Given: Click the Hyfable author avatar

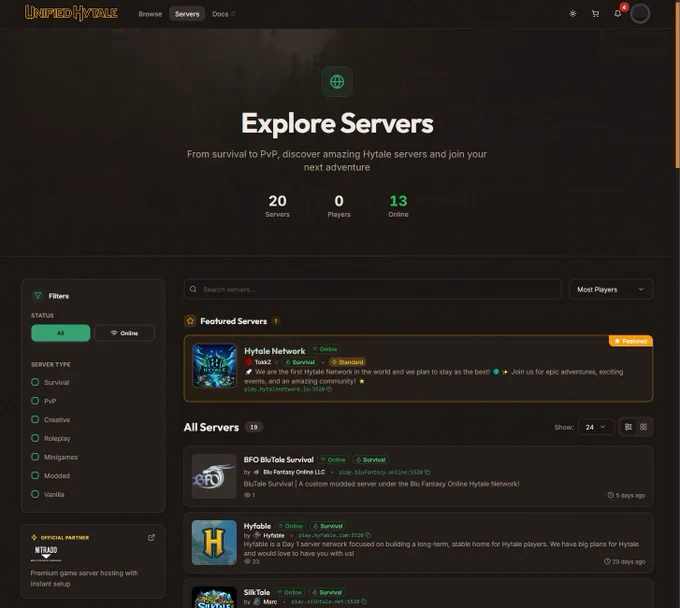Looking at the screenshot, I should (257, 535).
